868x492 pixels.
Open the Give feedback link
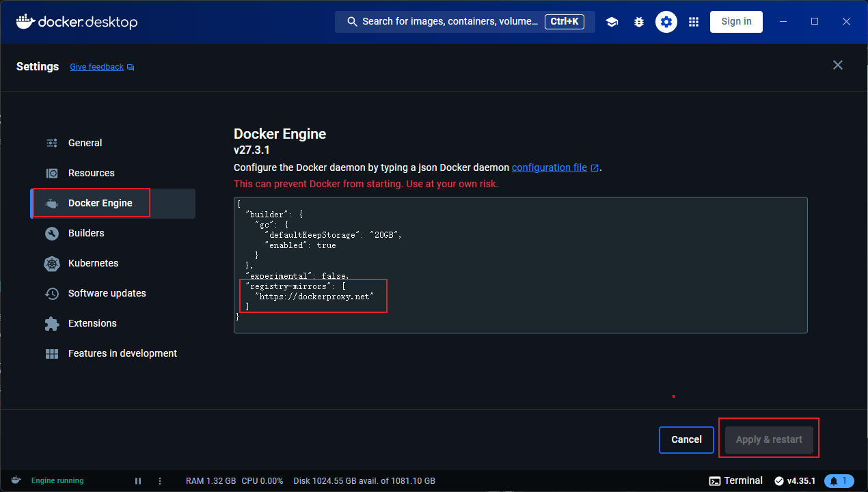coord(97,67)
